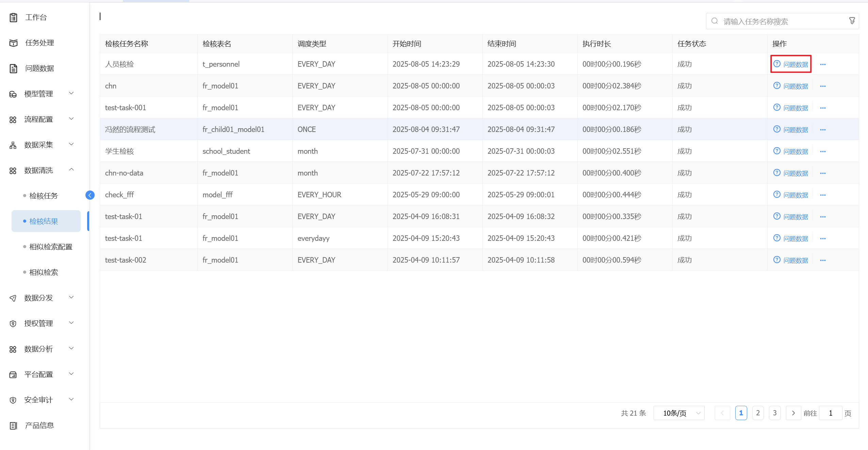Click the 产品信息 icon in sidebar

tap(13, 426)
